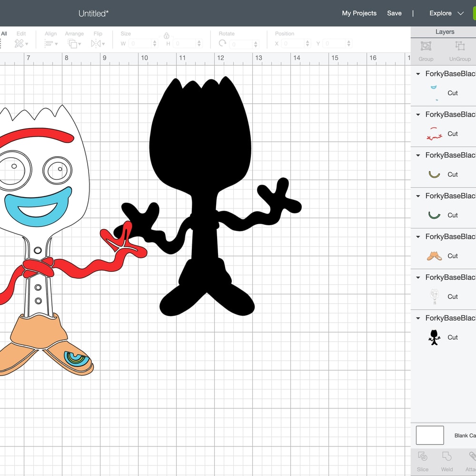Click the UnGroup icon in Layers panel
476x476 pixels.
point(459,47)
